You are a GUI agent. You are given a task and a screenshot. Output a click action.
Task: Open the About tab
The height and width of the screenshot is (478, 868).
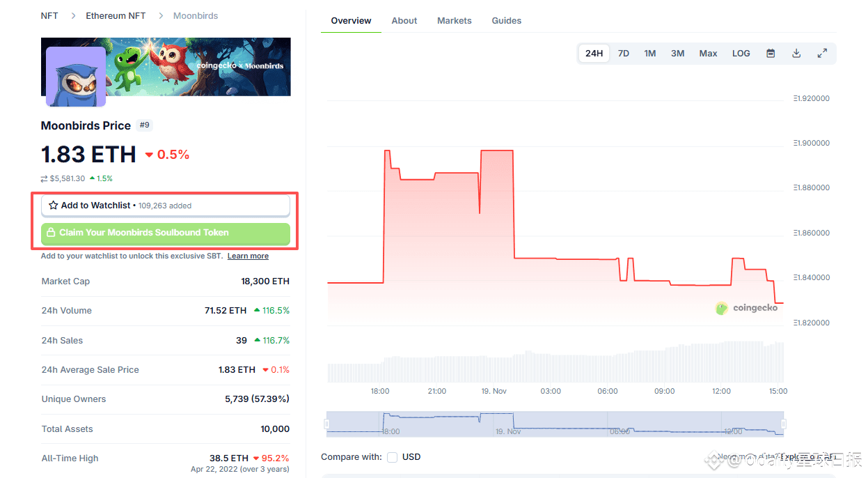(404, 21)
